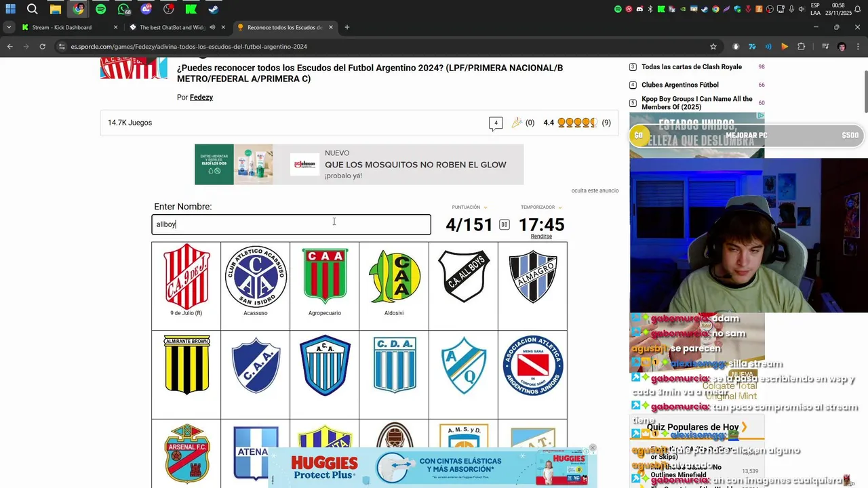868x488 pixels.
Task: Click the Agropecuario crest
Action: (325, 277)
